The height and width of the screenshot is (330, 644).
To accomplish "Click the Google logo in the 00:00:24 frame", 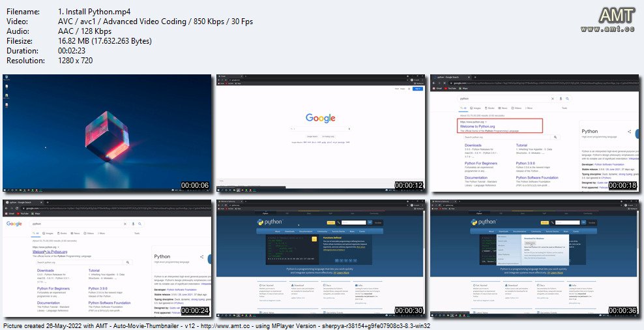I will (14, 224).
